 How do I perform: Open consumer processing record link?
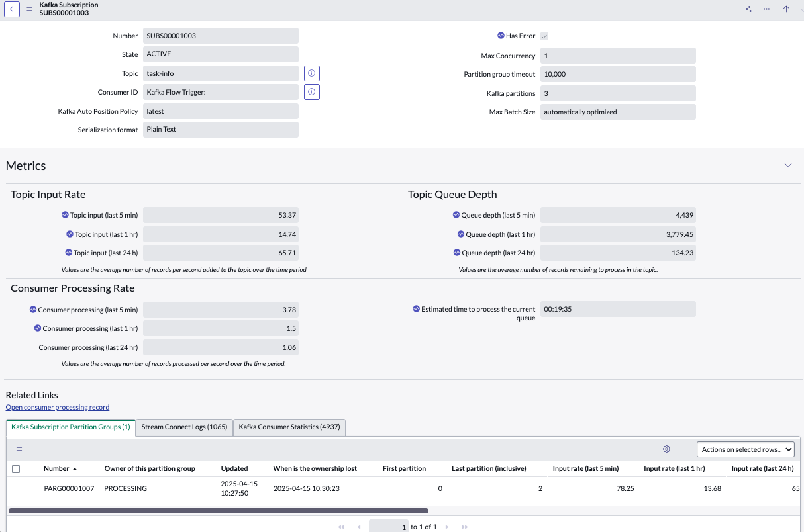pyautogui.click(x=58, y=407)
